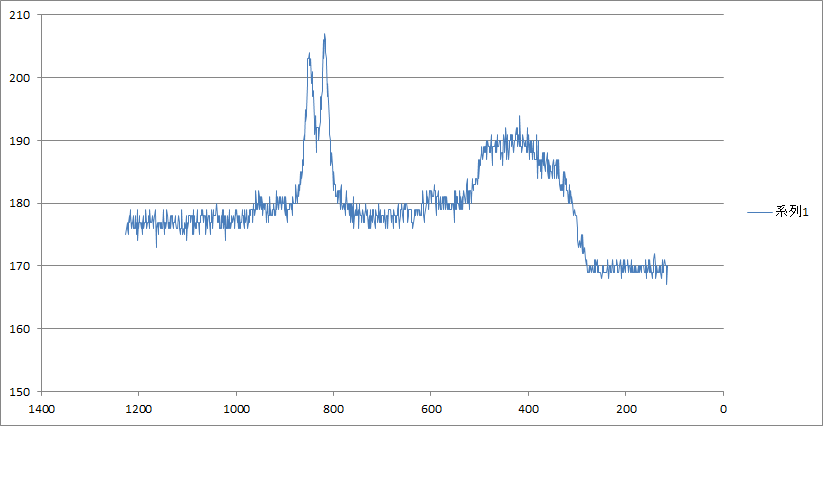Click the Y-axis label 150
The height and width of the screenshot is (480, 823).
(x=19, y=392)
